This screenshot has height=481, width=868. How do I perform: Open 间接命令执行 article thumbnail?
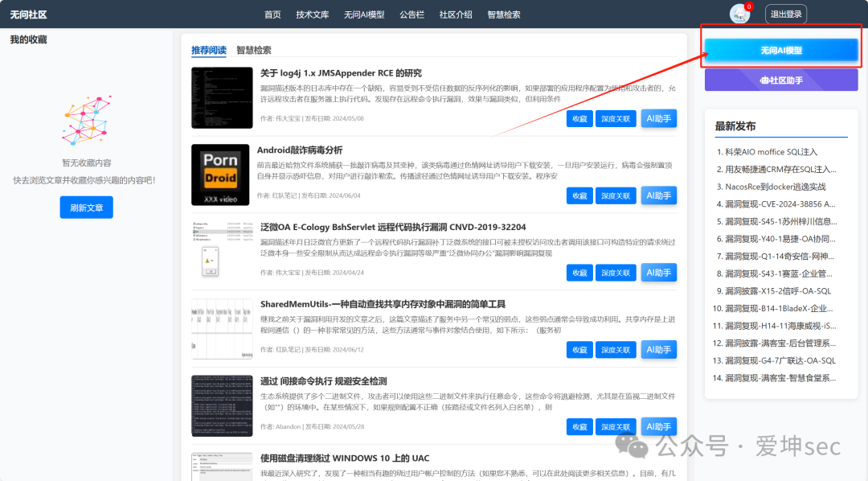[x=222, y=405]
